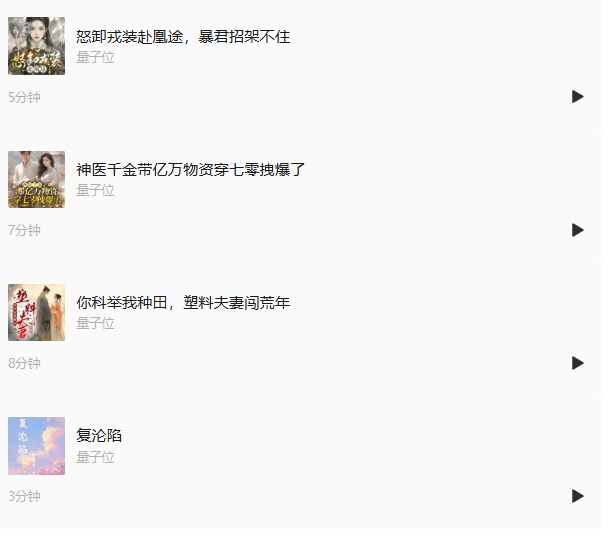
Task: Select the 5分钟 duration label
Action: pos(24,97)
